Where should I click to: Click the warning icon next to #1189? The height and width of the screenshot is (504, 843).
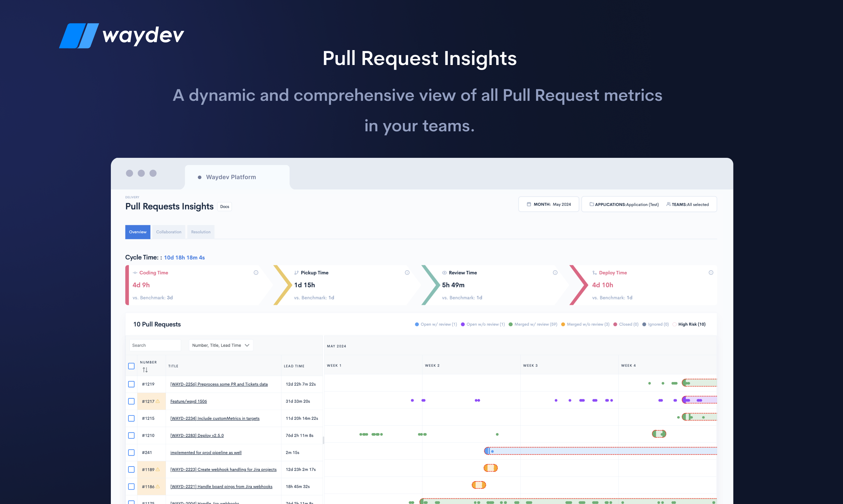[158, 470]
